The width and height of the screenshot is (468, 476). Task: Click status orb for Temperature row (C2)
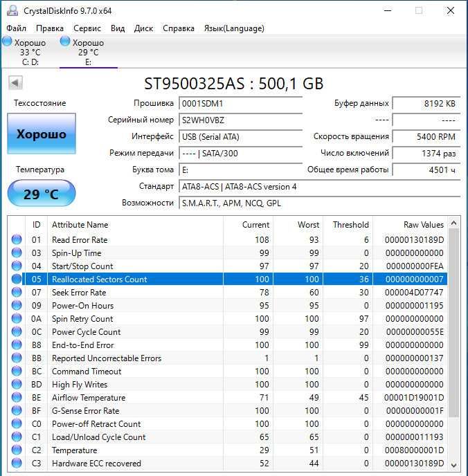(17, 450)
